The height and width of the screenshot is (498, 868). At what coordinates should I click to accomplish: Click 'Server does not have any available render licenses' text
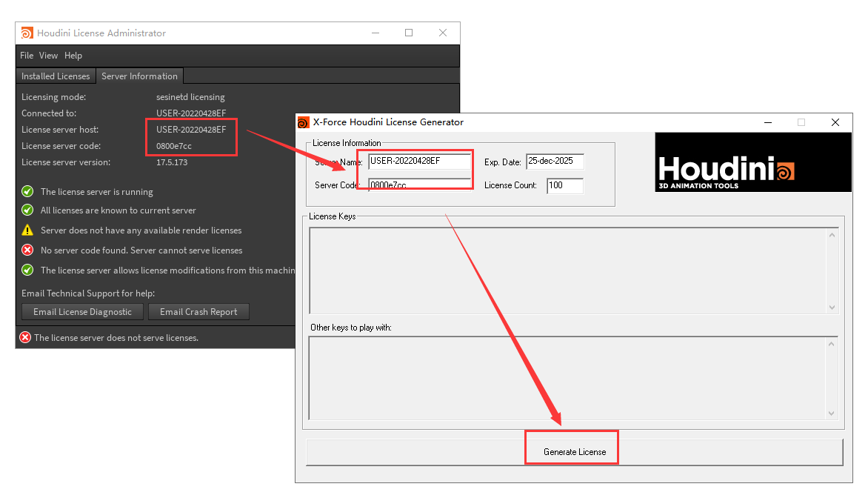coord(141,230)
